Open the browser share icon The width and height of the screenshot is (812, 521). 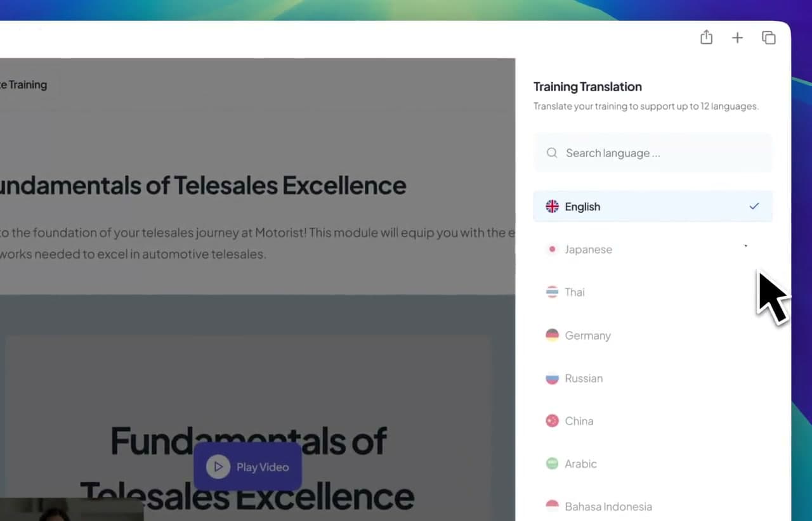pyautogui.click(x=706, y=37)
